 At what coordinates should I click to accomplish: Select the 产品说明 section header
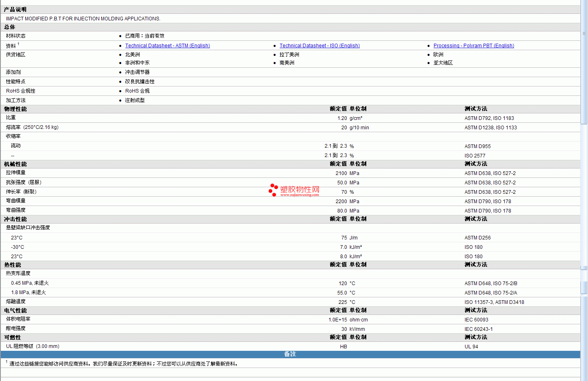(x=15, y=9)
